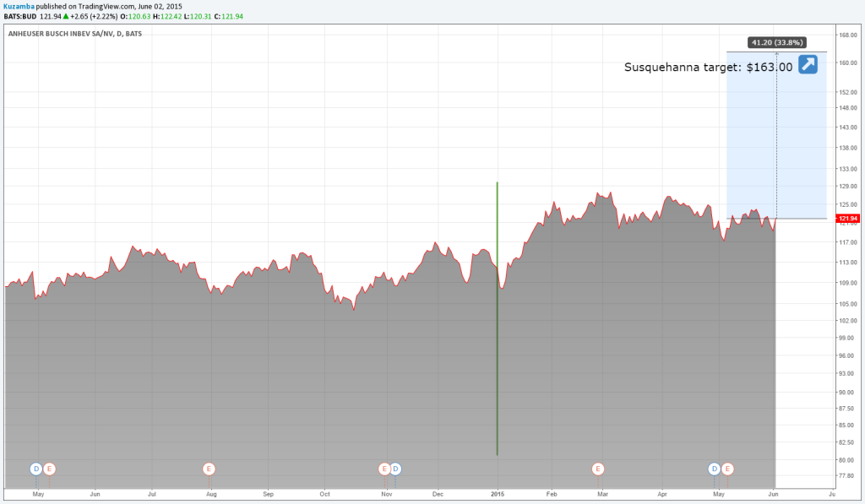Click the low value L:120.31
This screenshot has height=504, width=865.
[198, 17]
